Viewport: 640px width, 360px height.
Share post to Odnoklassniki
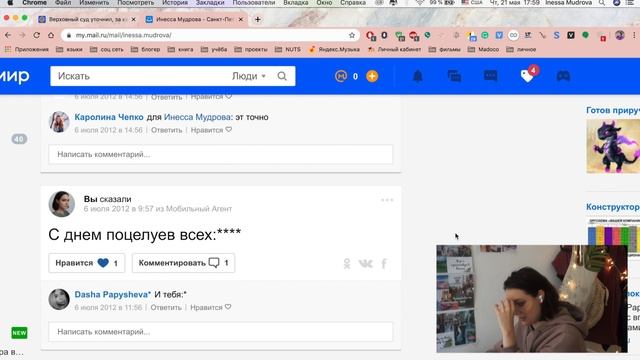(347, 264)
